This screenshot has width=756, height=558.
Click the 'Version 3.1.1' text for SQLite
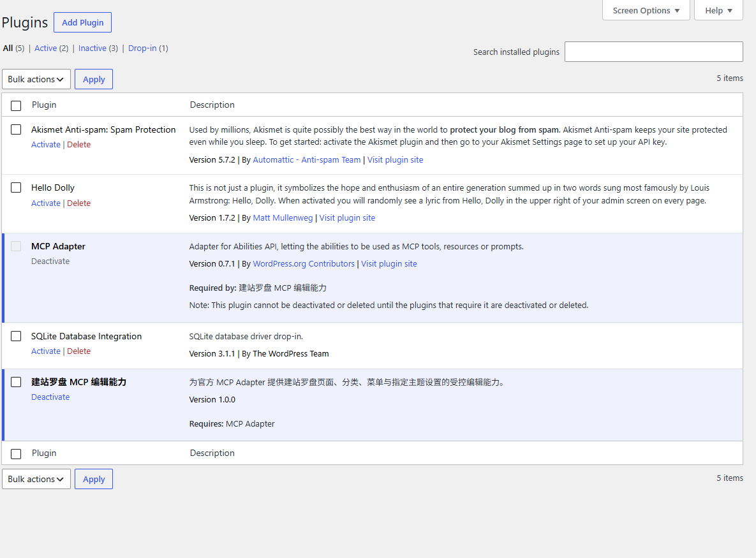212,354
